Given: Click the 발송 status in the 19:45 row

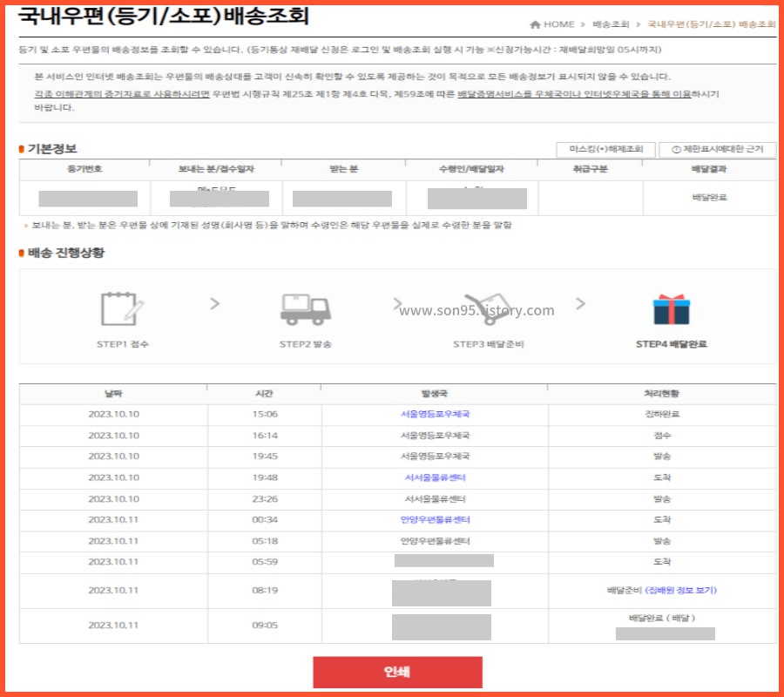Looking at the screenshot, I should [662, 456].
